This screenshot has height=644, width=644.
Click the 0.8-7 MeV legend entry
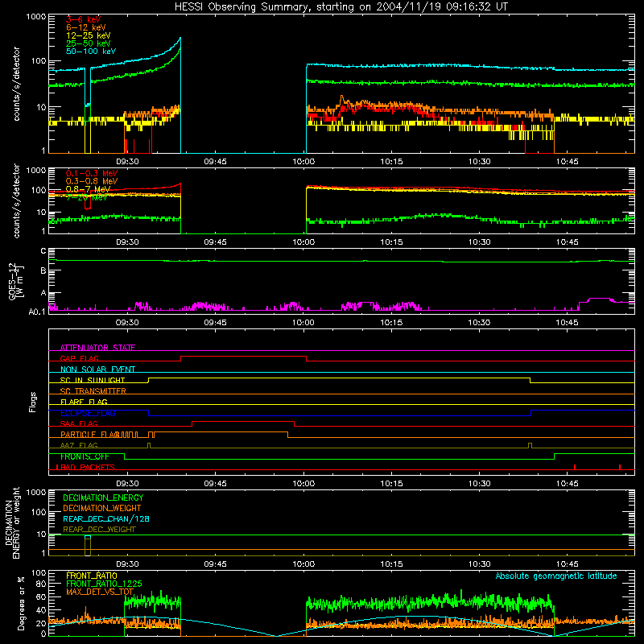[89, 189]
